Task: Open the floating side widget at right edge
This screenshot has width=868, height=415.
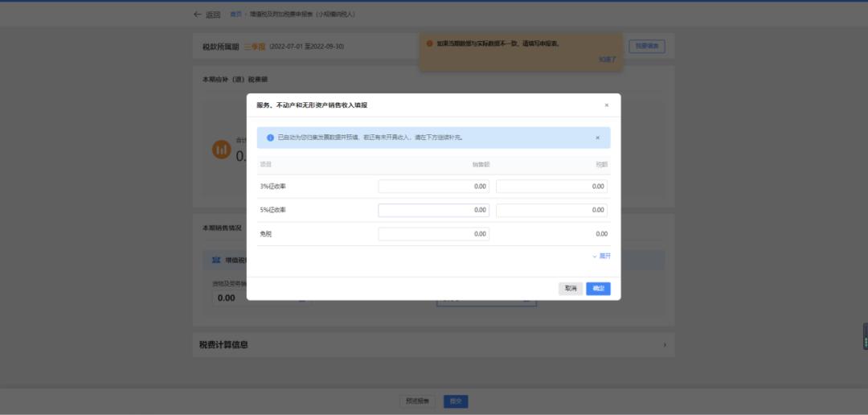Action: pos(865,336)
